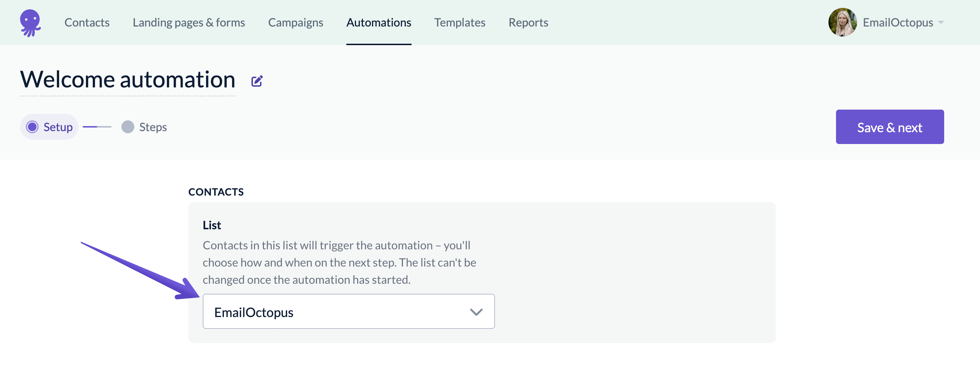Screen dimensions: 980x374
Task: Go to Landing pages & forms
Action: tap(189, 23)
